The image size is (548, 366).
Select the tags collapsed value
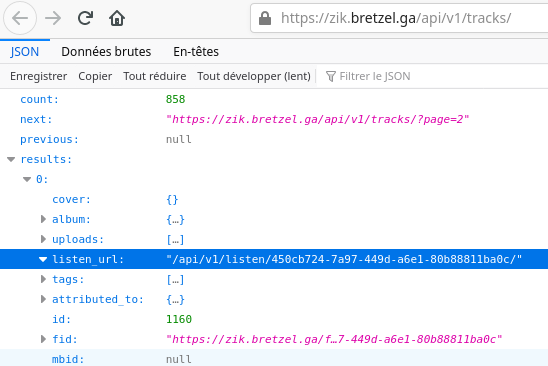click(x=175, y=279)
